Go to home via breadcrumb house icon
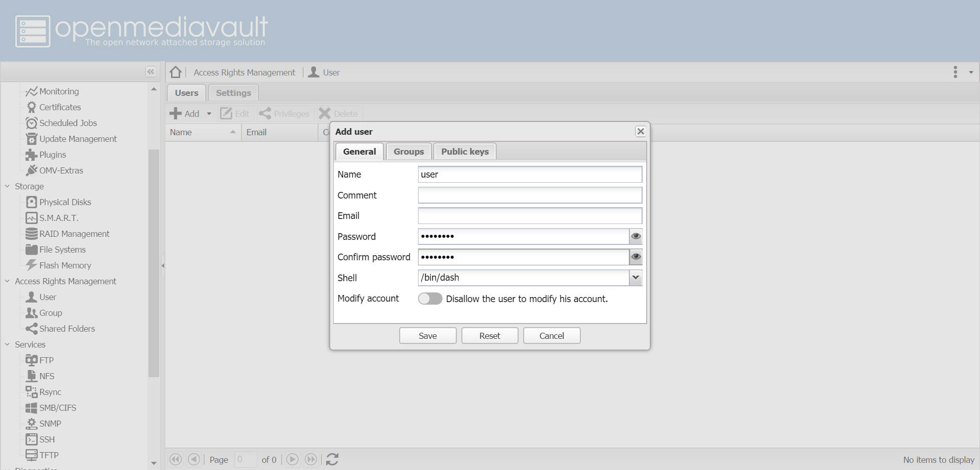 point(176,72)
